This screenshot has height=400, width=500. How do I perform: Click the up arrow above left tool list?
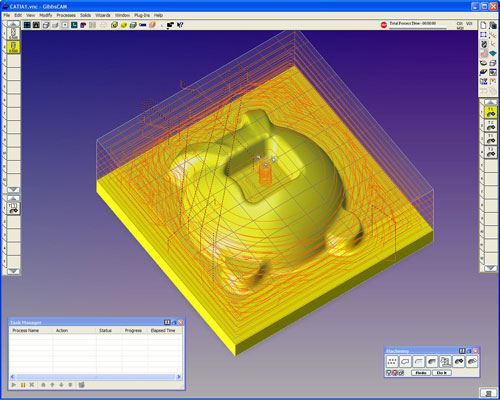[x=13, y=24]
